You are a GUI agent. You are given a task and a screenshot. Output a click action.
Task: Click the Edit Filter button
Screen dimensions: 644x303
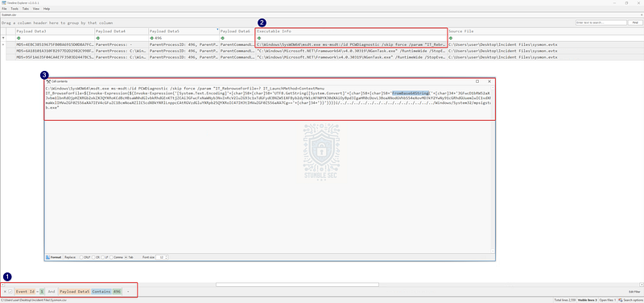(634, 292)
